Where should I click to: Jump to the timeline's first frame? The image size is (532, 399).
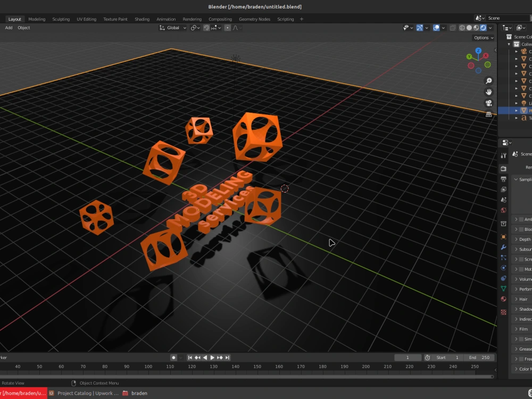tap(190, 358)
